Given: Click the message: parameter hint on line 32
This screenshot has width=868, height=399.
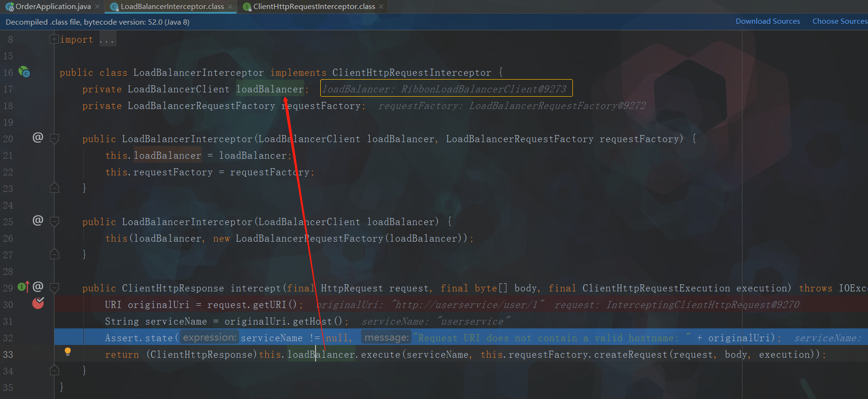Looking at the screenshot, I should coord(387,337).
